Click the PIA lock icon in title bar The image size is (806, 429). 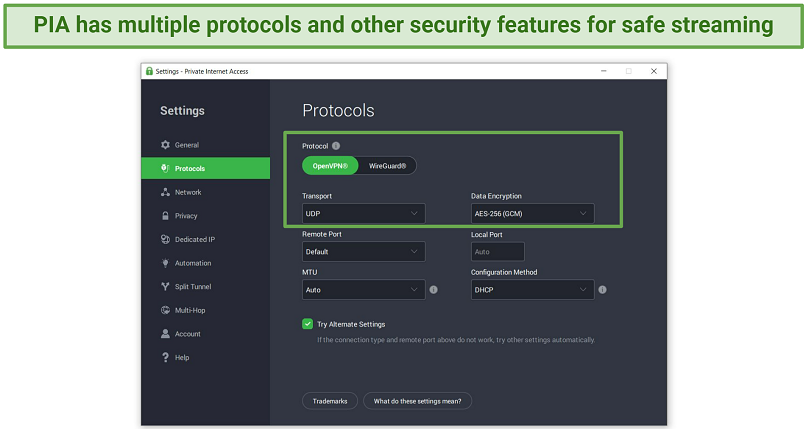[150, 71]
